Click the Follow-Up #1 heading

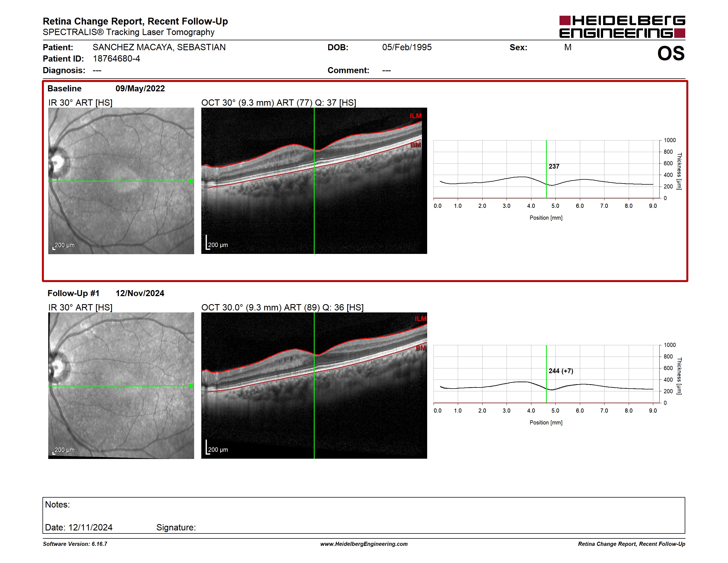click(x=73, y=294)
